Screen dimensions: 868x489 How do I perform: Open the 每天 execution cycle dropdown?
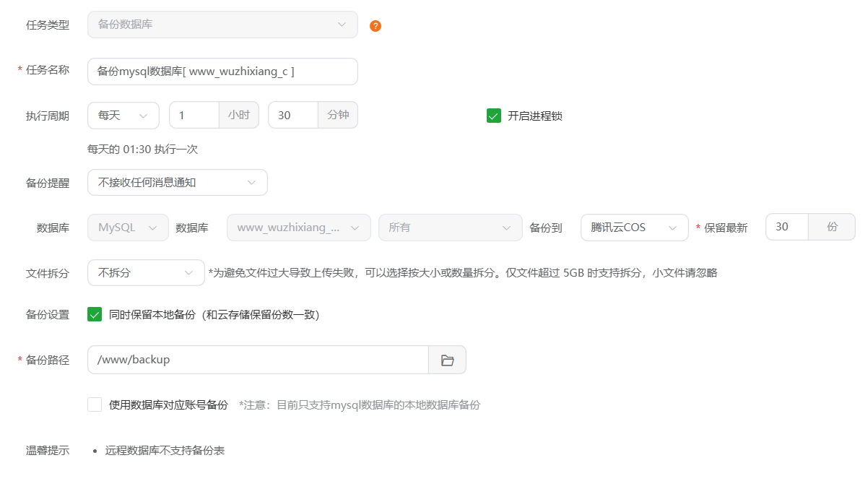point(123,115)
